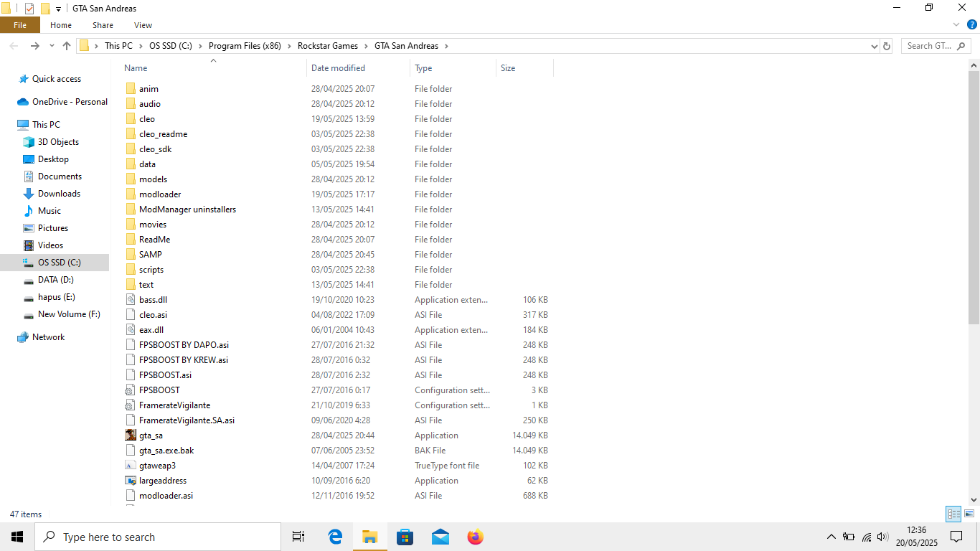Image resolution: width=980 pixels, height=551 pixels.
Task: Open the Action Center notifications icon
Action: (956, 537)
